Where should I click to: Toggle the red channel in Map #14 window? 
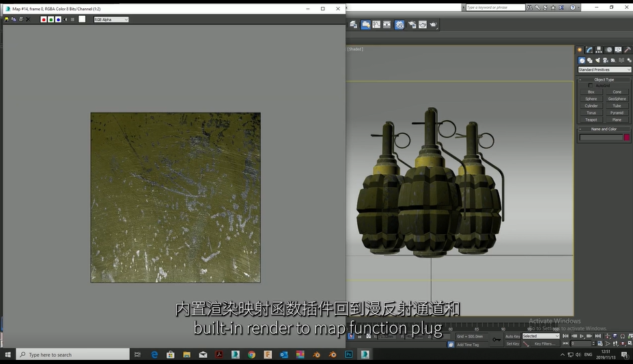tap(44, 19)
